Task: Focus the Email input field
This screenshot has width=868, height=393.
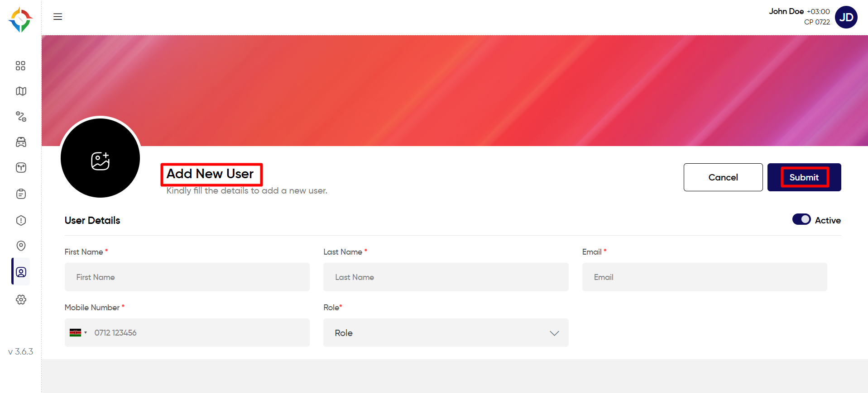Action: click(x=705, y=277)
